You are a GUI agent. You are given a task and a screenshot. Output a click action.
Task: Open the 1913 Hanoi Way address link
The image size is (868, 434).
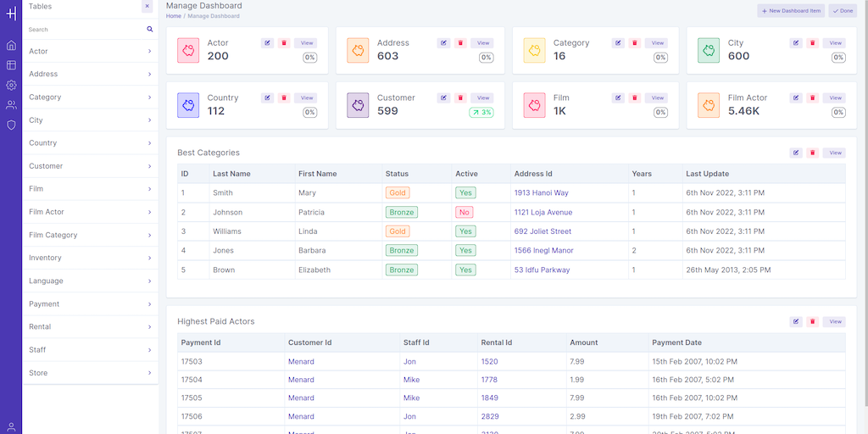click(x=541, y=193)
